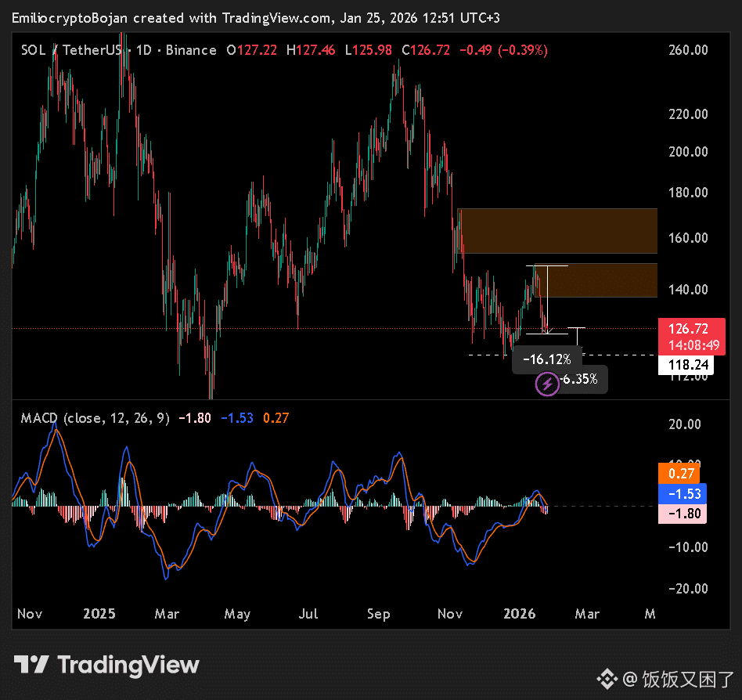Click the low price L125.98 value

click(x=368, y=50)
